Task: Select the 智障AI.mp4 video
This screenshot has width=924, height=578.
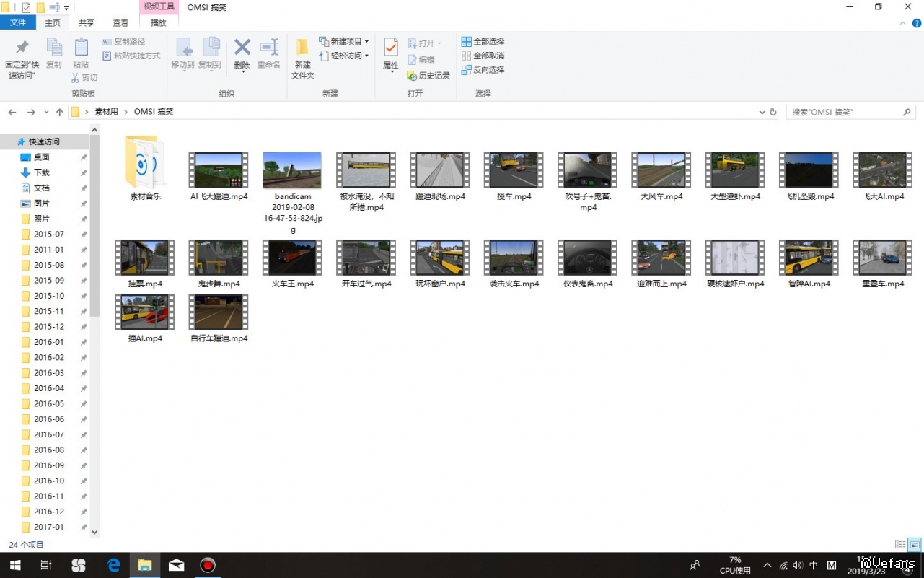Action: tap(809, 264)
